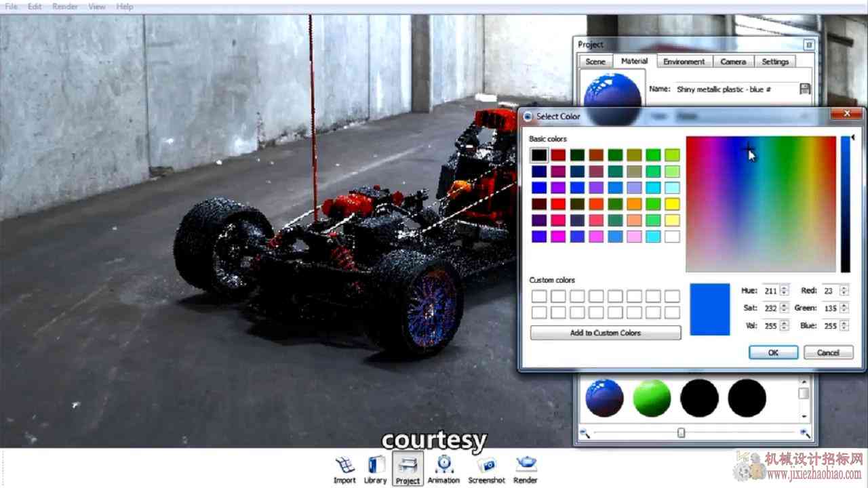Switch to the Scene tab
The height and width of the screenshot is (488, 868).
pyautogui.click(x=595, y=61)
